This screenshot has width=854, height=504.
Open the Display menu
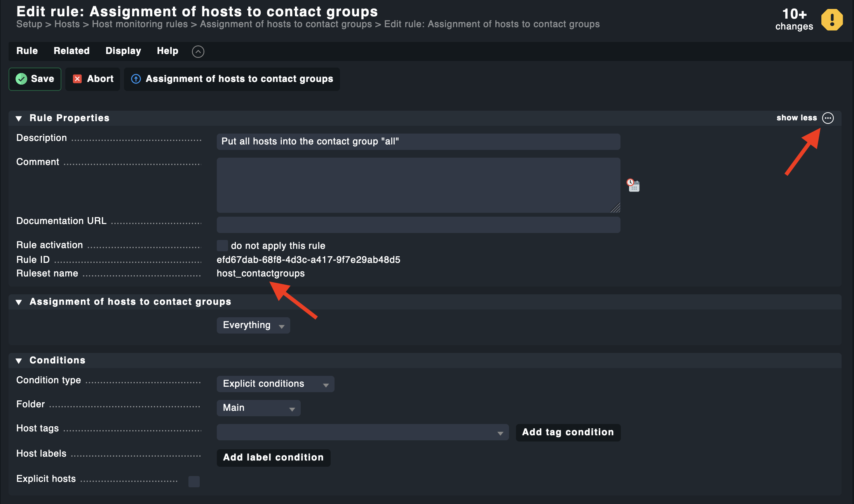[x=123, y=51]
